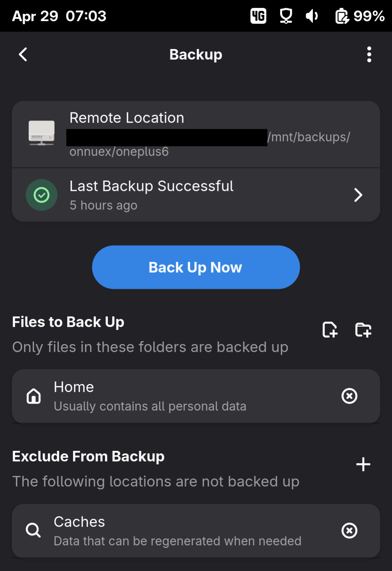Go back using the header arrow
This screenshot has width=392, height=571.
tap(23, 54)
